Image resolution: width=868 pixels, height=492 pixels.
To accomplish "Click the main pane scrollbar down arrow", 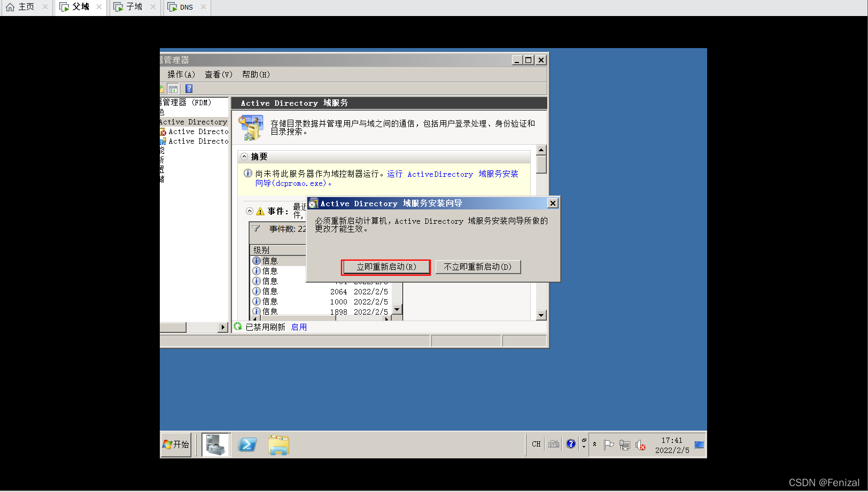I will point(541,315).
